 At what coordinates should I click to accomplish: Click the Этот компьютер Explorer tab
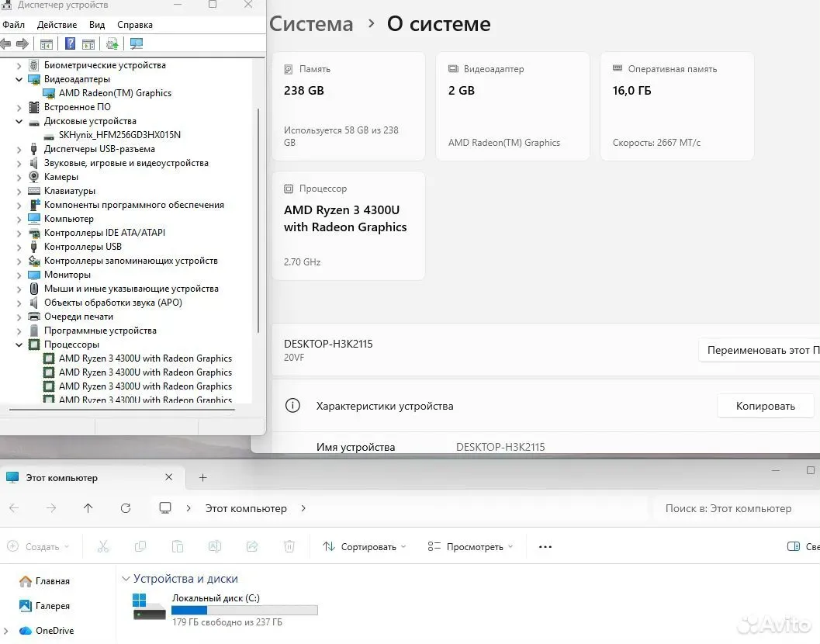click(x=93, y=478)
